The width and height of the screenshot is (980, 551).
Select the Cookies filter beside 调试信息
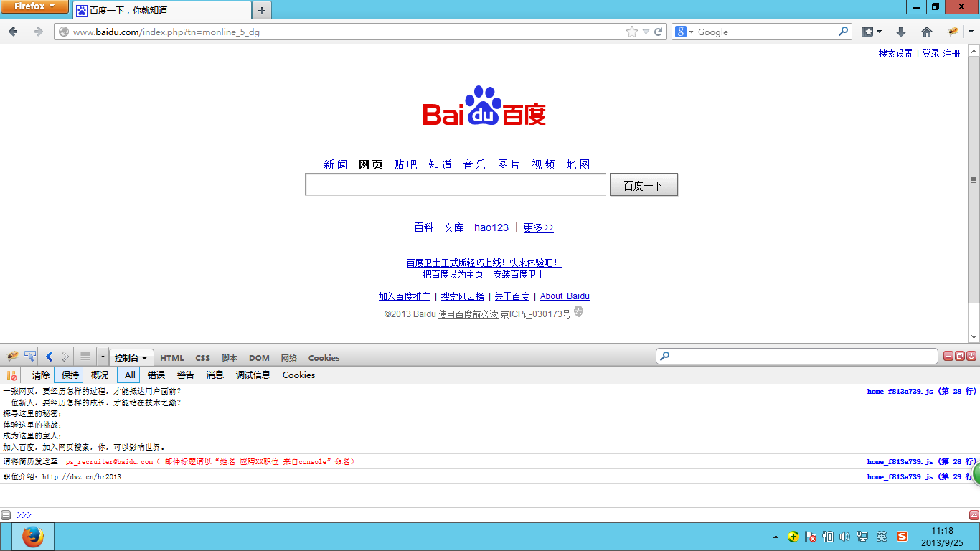(x=298, y=375)
